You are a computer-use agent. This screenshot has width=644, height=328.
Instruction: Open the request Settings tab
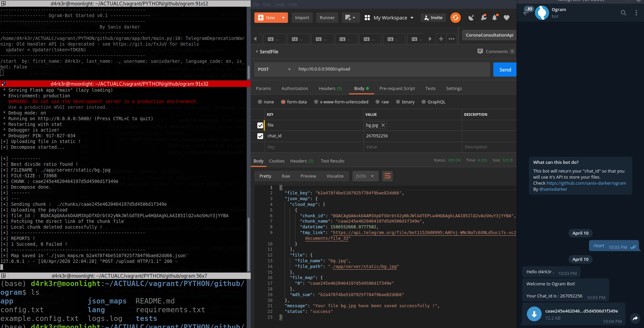(x=454, y=88)
